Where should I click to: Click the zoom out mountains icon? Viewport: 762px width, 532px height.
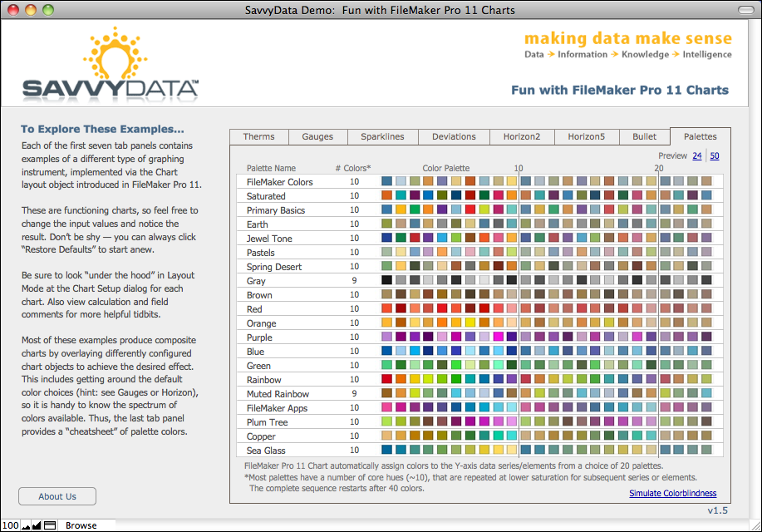click(x=25, y=525)
